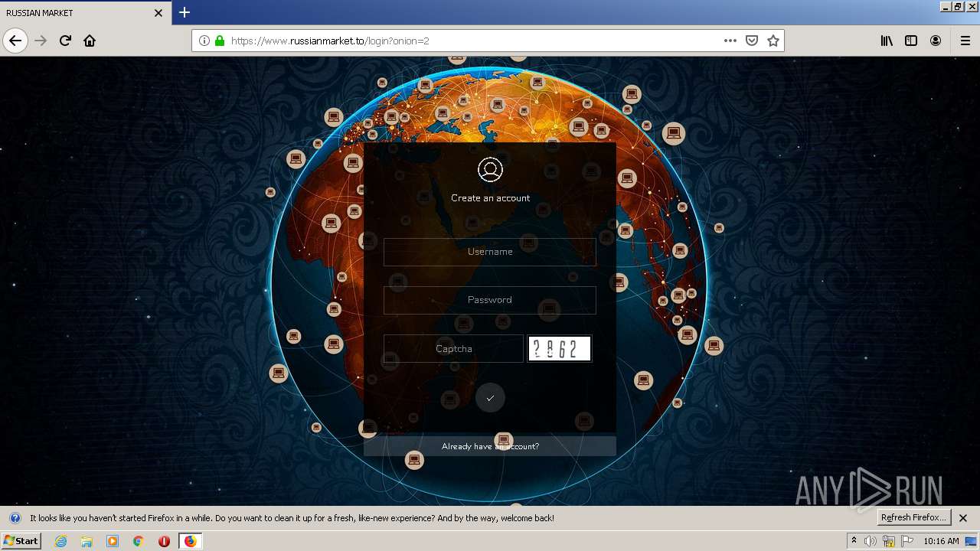Open File Explorer from taskbar
Image resolution: width=980 pixels, height=551 pixels.
click(87, 541)
